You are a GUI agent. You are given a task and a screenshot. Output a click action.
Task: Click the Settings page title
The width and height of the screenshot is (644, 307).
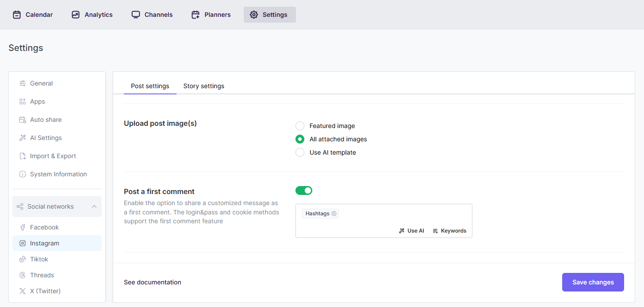click(26, 48)
